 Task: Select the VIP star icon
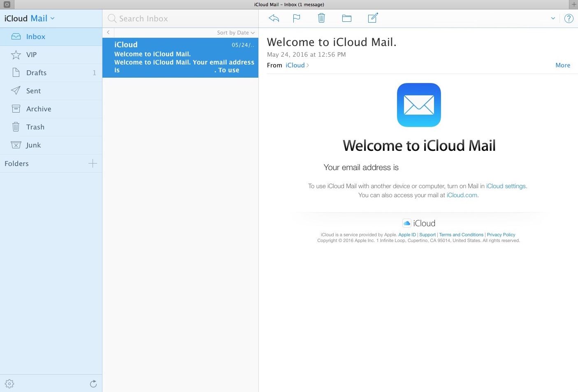click(x=16, y=54)
